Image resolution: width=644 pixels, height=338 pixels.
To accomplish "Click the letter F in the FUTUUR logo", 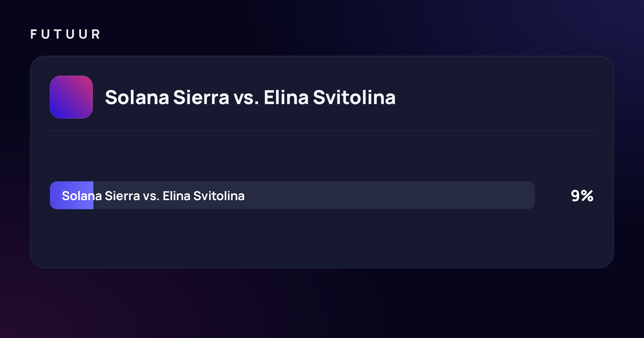I will [34, 34].
